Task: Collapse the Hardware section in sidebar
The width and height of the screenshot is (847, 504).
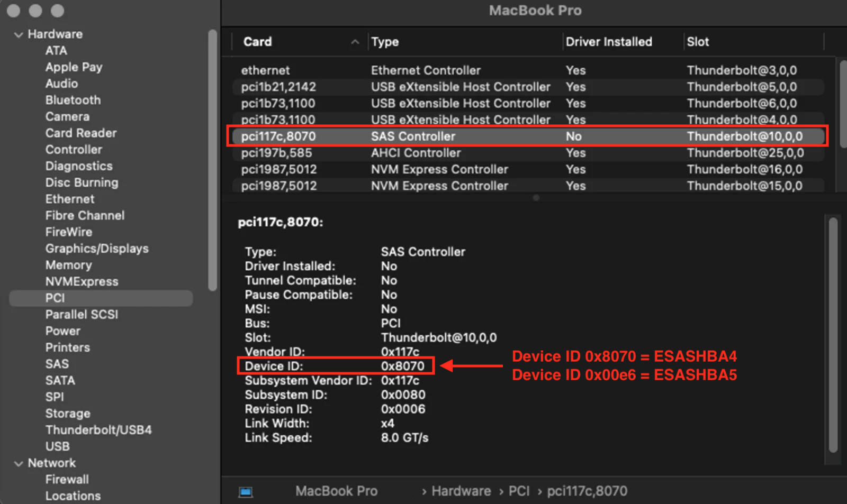Action: [19, 34]
